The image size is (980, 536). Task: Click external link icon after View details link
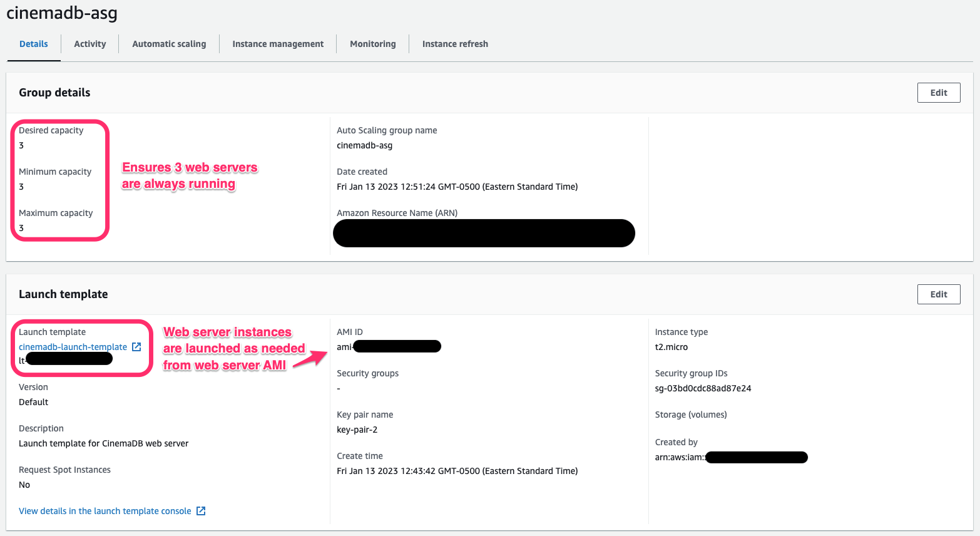tap(201, 511)
